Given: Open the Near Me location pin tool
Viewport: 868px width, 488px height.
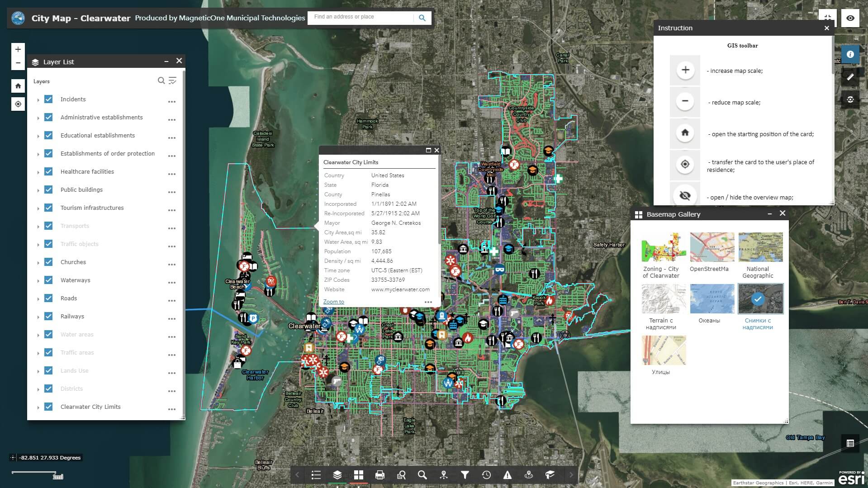Looking at the screenshot, I should (443, 475).
